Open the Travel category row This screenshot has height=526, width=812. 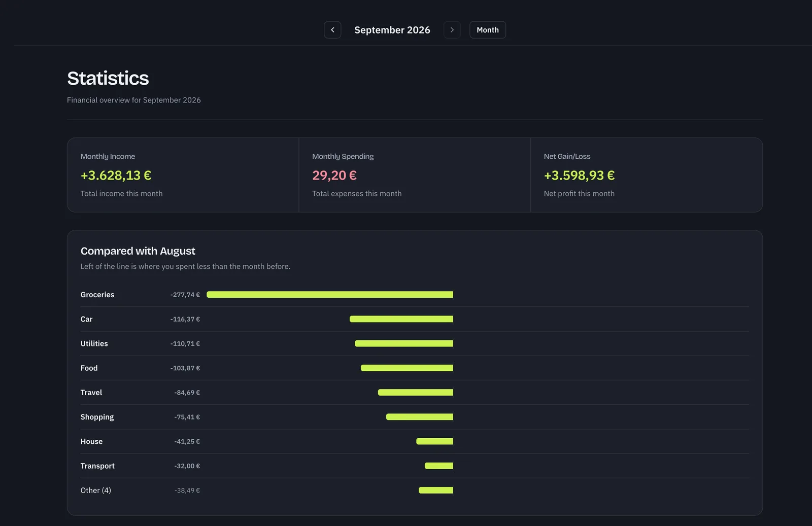pos(415,392)
